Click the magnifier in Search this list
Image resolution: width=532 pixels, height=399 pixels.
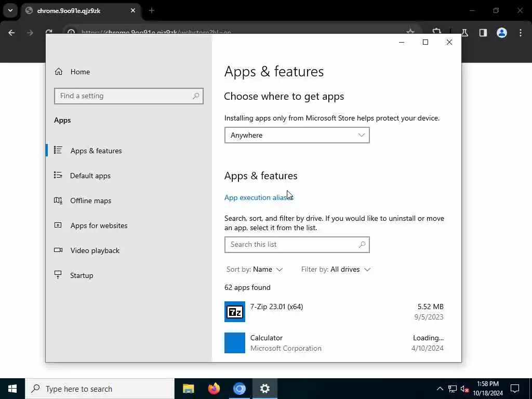pos(362,244)
